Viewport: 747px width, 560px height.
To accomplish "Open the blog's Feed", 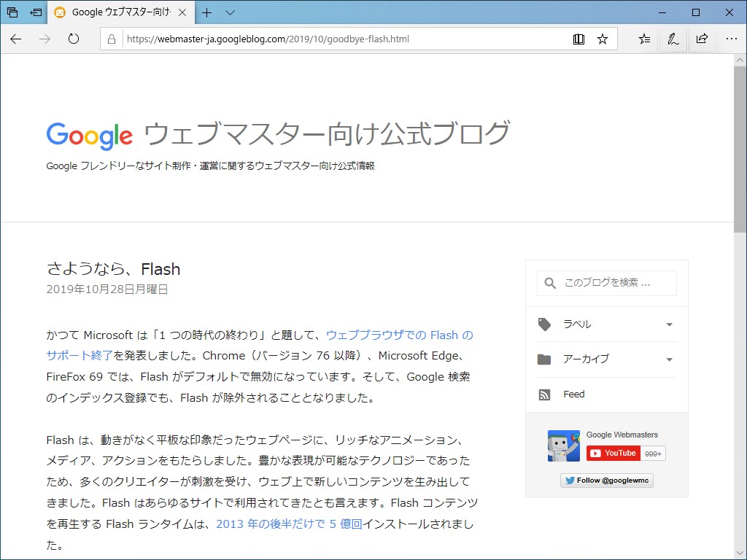I will point(573,394).
